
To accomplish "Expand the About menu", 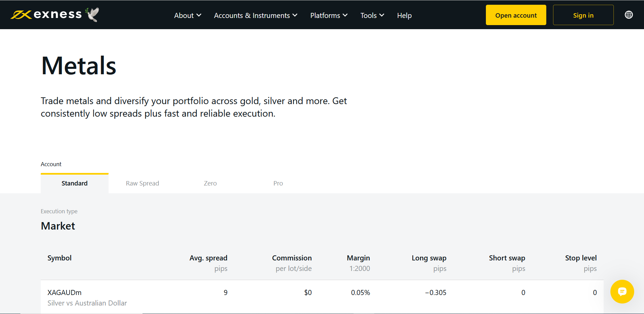I will tap(188, 15).
